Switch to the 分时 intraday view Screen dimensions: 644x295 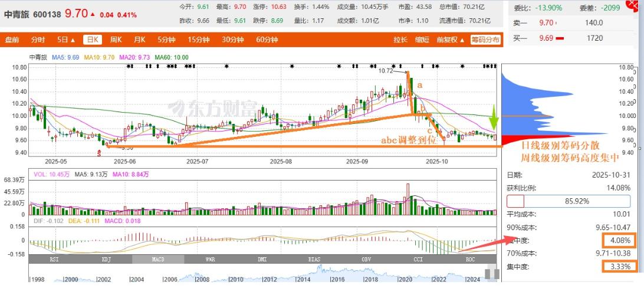pyautogui.click(x=38, y=40)
